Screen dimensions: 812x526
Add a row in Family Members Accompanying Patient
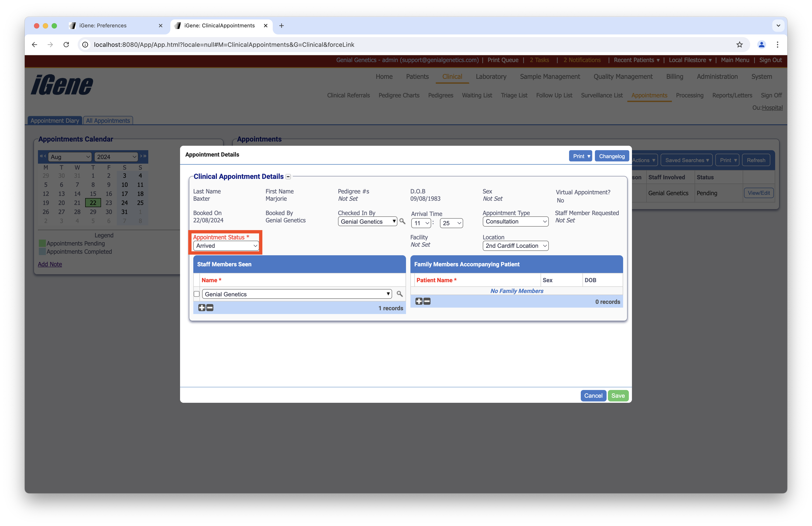coord(419,301)
